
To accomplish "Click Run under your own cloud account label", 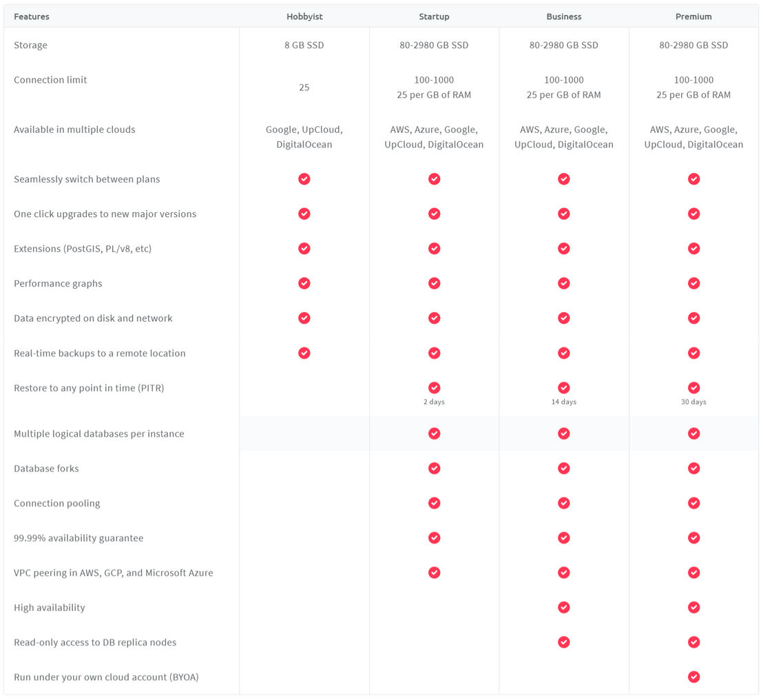I will tap(106, 677).
